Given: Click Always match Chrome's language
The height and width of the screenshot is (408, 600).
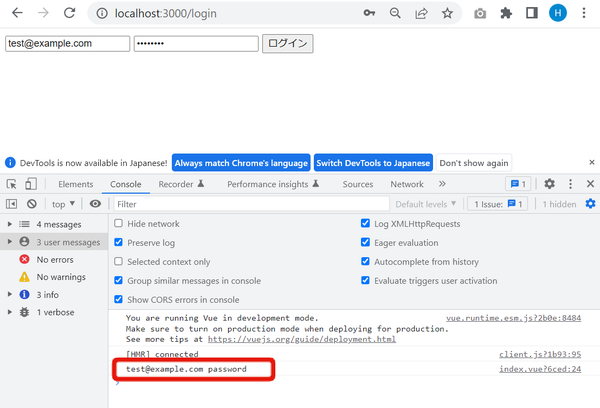Looking at the screenshot, I should point(241,163).
